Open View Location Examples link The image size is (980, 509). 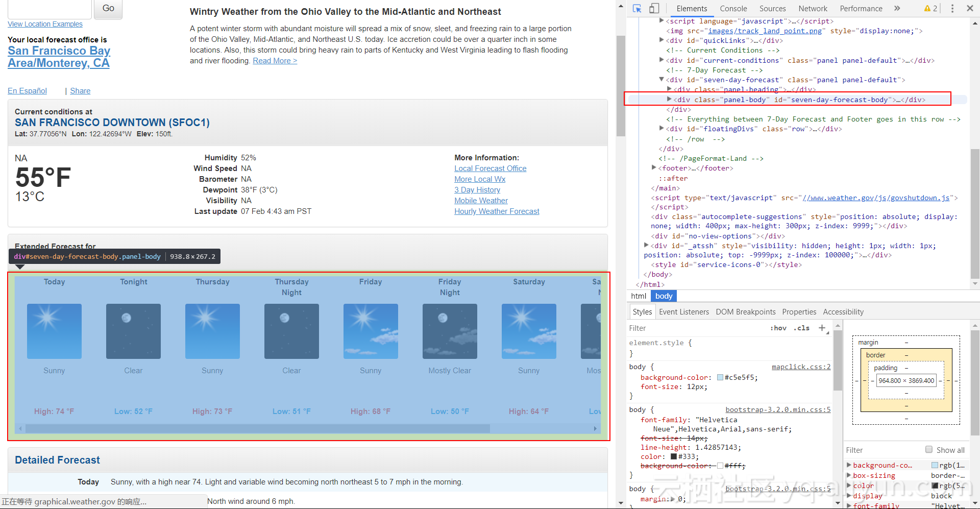[45, 24]
